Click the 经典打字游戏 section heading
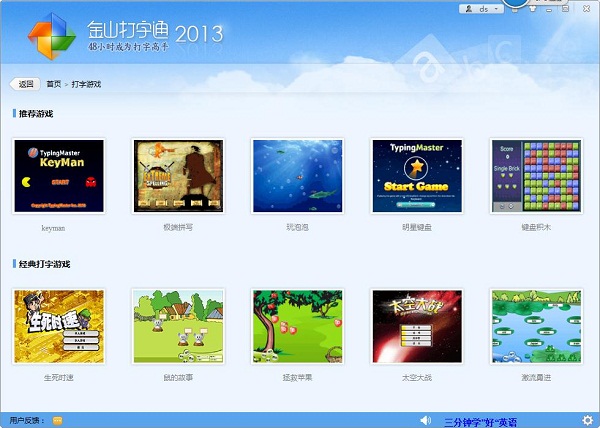 pos(44,264)
